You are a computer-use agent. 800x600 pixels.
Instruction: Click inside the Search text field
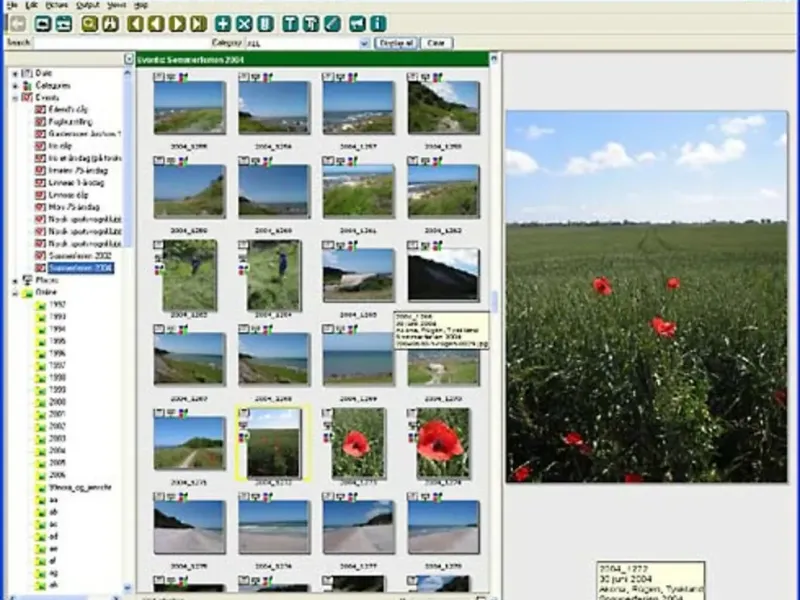tap(120, 43)
